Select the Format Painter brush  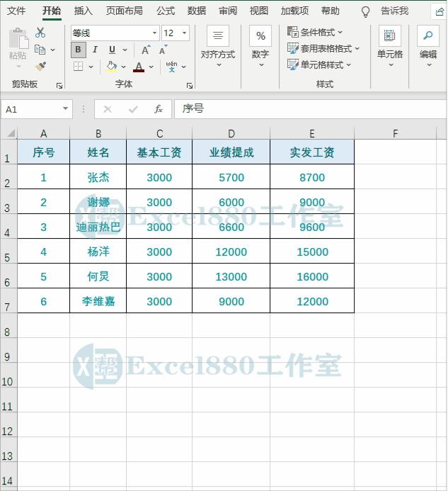point(40,67)
